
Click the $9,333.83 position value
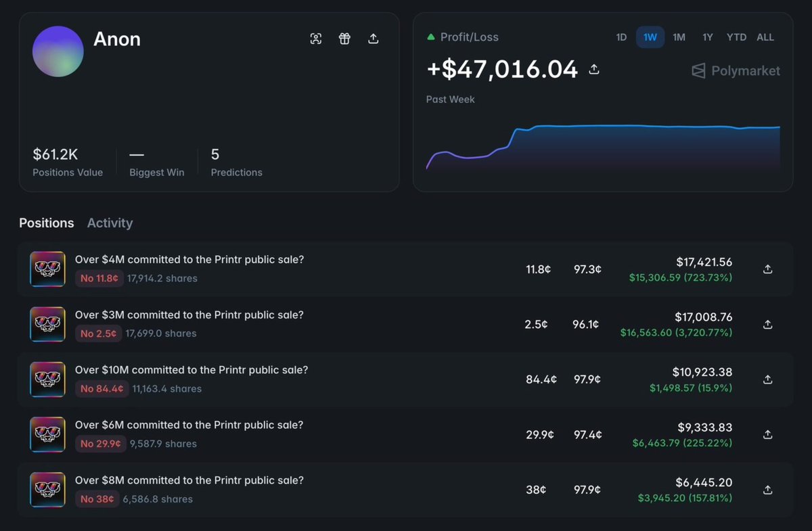coord(705,428)
